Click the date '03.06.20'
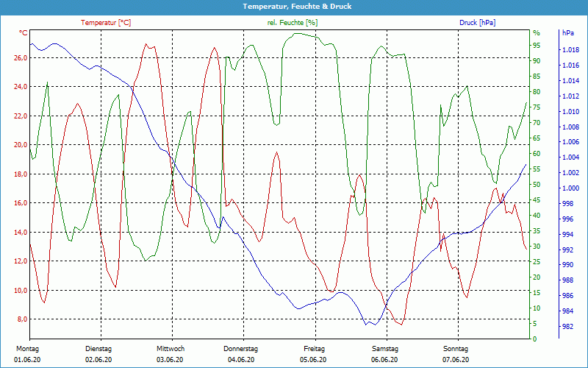 (170, 360)
